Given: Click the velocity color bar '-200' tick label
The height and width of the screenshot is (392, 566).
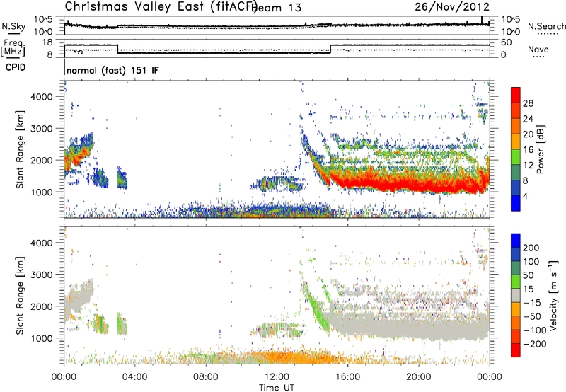Looking at the screenshot, I should (534, 344).
